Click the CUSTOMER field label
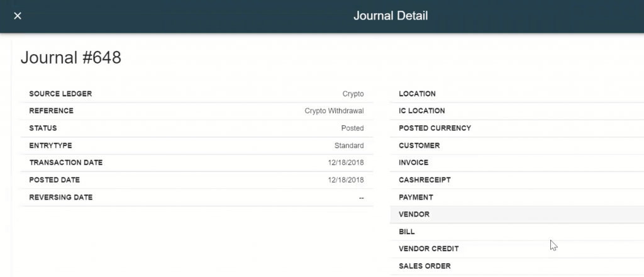Viewport: 644px width, 277px height. click(x=419, y=145)
